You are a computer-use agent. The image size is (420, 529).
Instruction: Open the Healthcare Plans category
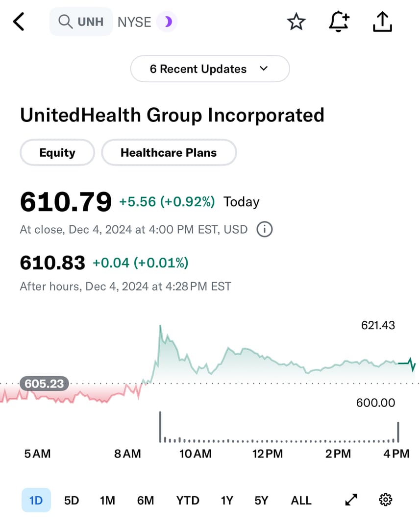[x=169, y=153]
